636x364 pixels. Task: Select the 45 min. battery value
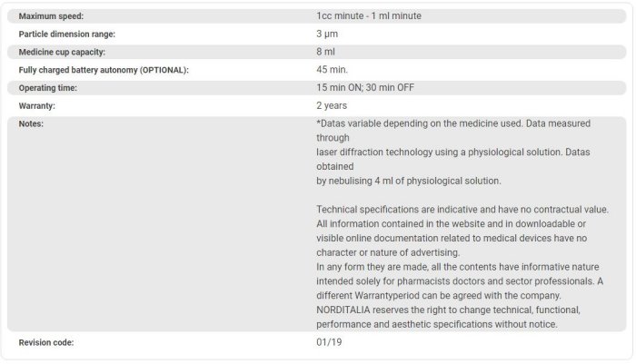tap(332, 70)
